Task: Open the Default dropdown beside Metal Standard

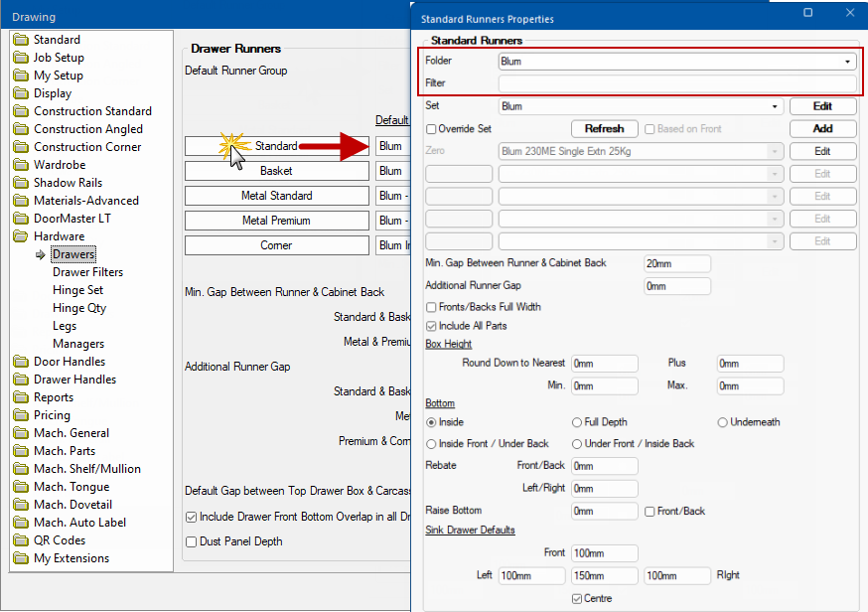Action: point(393,196)
